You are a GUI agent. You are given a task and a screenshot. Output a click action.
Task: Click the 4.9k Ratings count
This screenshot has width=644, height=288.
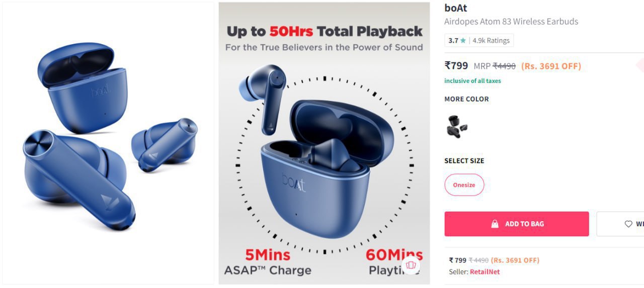click(x=491, y=41)
